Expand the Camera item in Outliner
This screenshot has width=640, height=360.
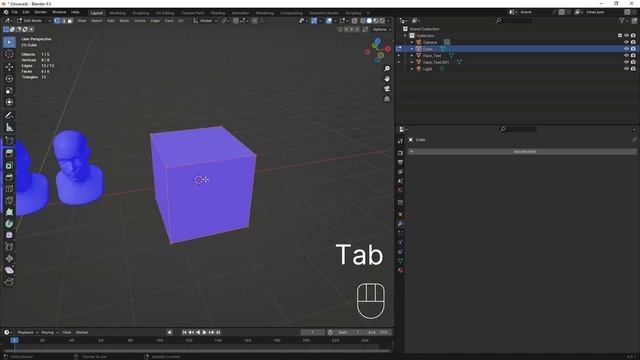(412, 42)
